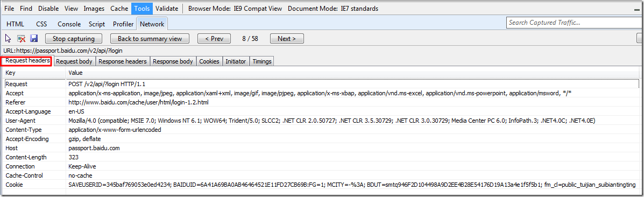Switch to the Profiler tab
Screen dimensions: 644x197
pos(123,24)
